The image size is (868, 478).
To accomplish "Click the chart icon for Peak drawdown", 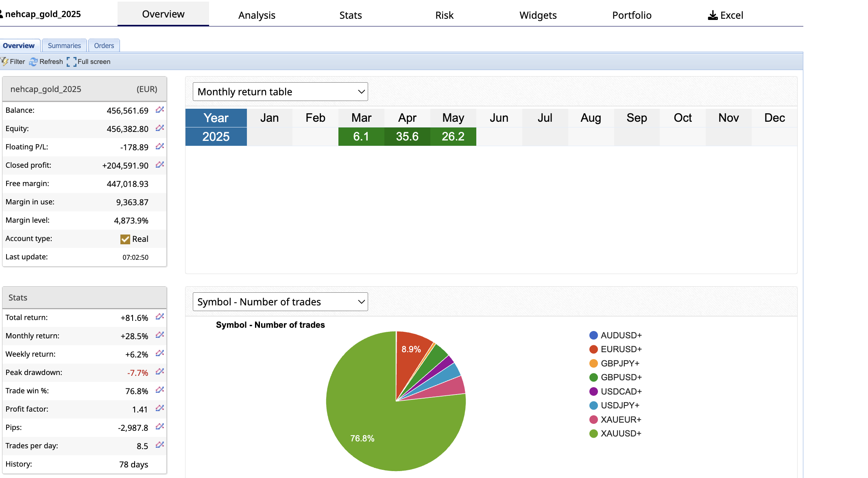I will 159,372.
